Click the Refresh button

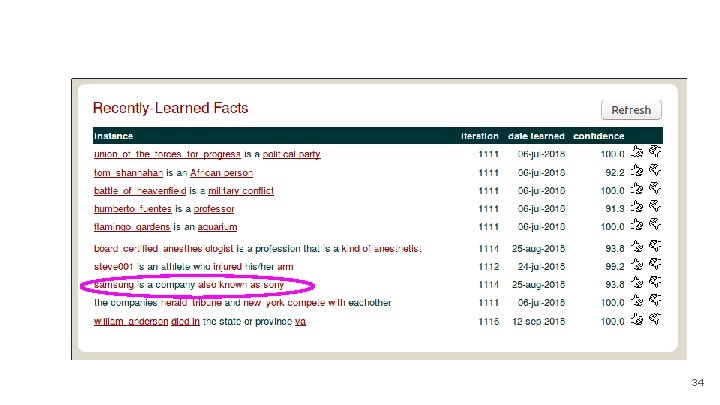coord(631,110)
